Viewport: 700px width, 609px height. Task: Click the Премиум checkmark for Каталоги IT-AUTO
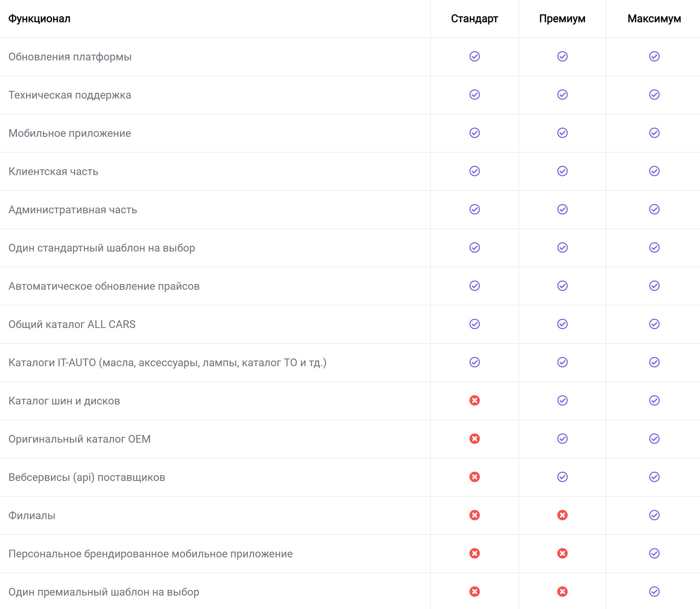(x=562, y=362)
